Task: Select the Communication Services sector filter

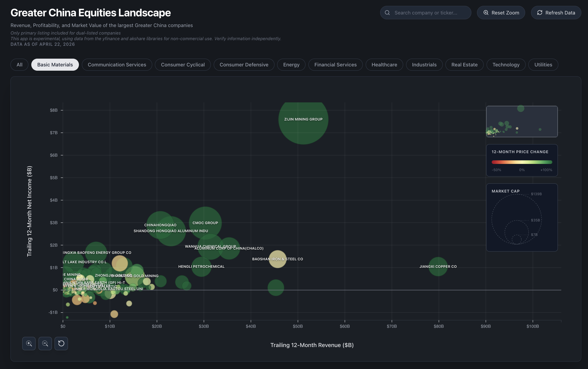Action: click(117, 65)
